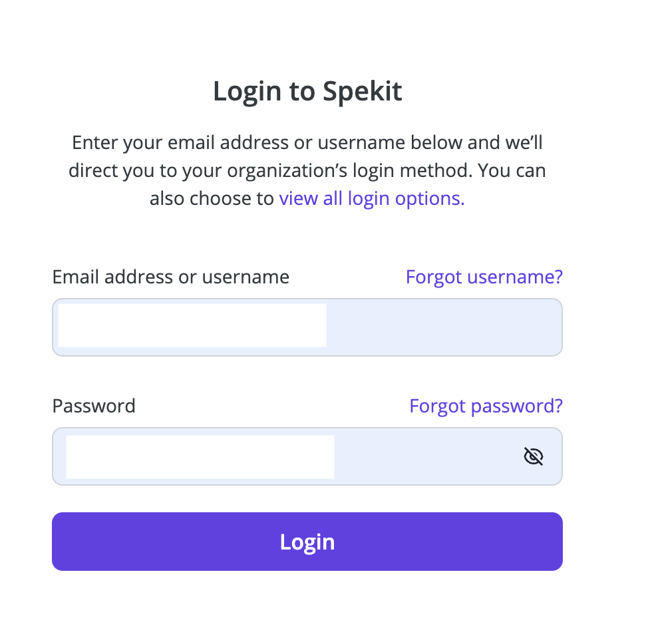Recover a forgotten username via its link
Image resolution: width=648 pixels, height=644 pixels.
(x=484, y=277)
